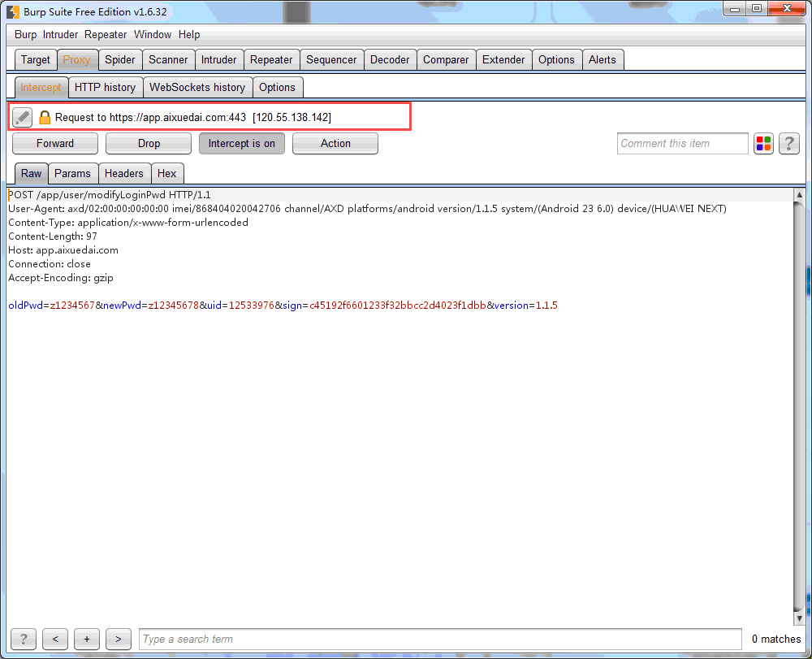Viewport: 812px width, 659px height.
Task: Forward the intercepted request
Action: (x=55, y=144)
